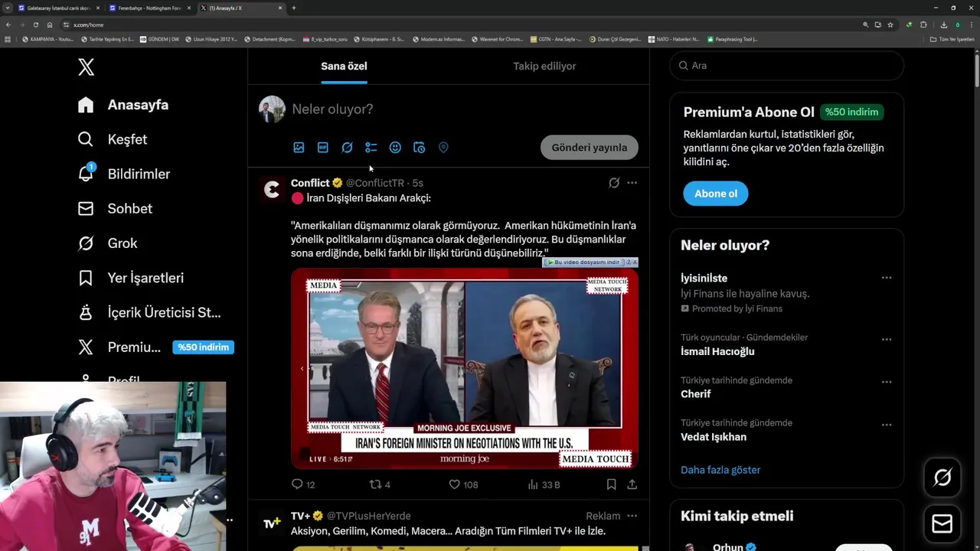Switch to Takip ediliyor tab

click(x=544, y=66)
